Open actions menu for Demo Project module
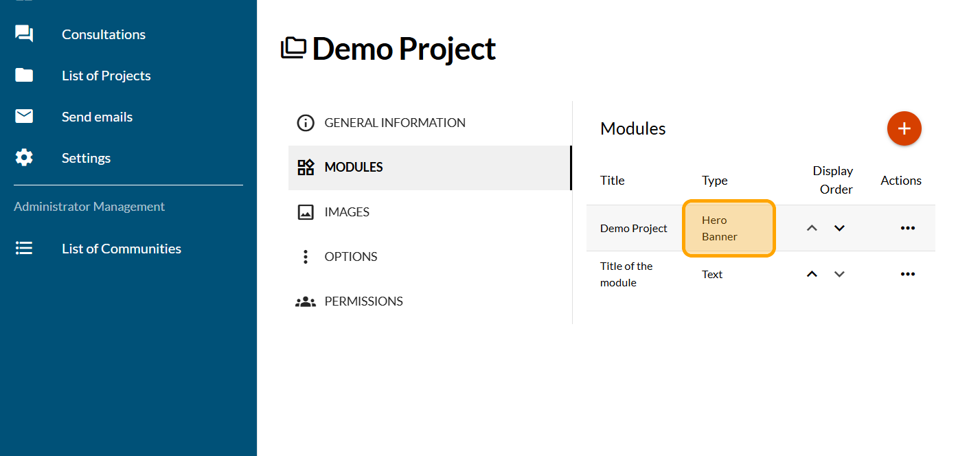 coord(907,228)
